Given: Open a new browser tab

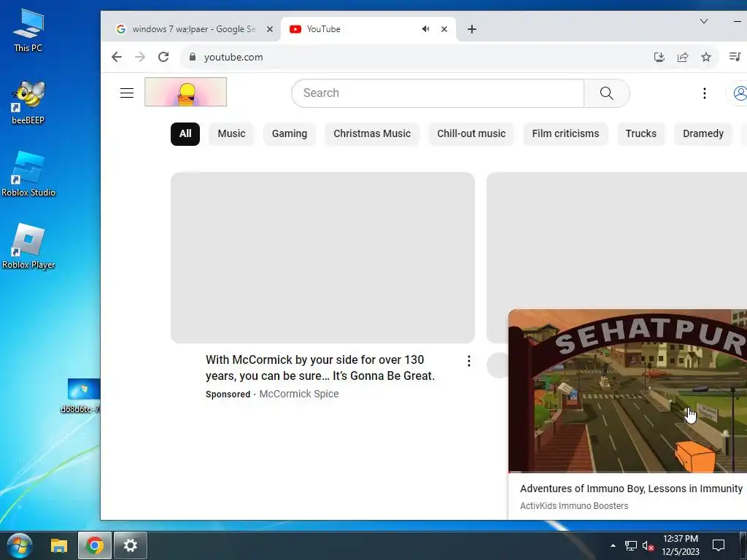Looking at the screenshot, I should pos(472,29).
